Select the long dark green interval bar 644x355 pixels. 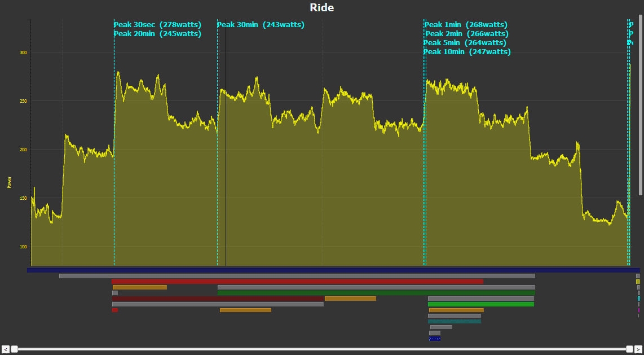point(376,293)
